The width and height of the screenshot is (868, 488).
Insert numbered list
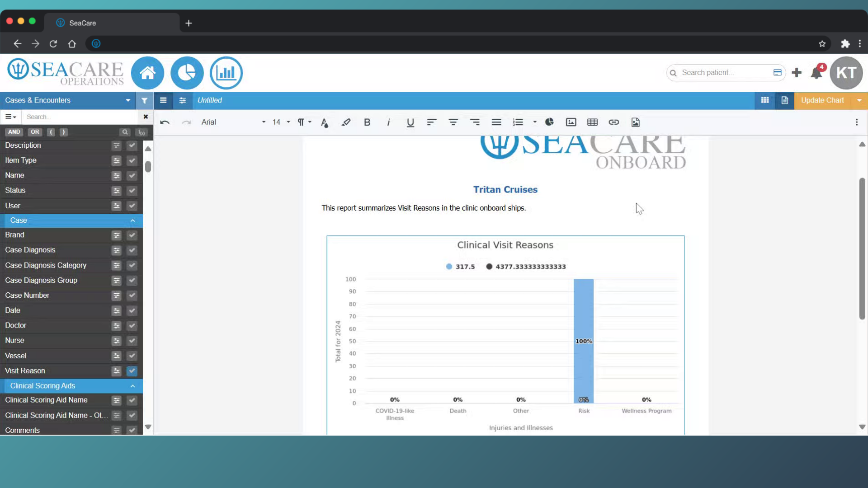coord(518,122)
